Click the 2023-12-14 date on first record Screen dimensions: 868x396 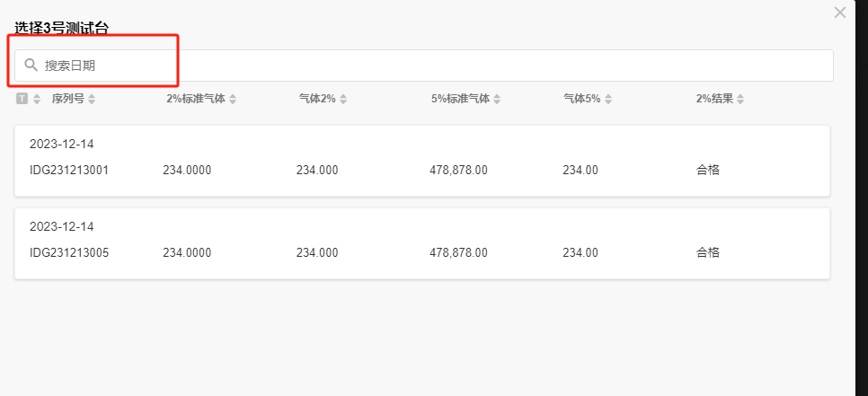click(x=61, y=144)
